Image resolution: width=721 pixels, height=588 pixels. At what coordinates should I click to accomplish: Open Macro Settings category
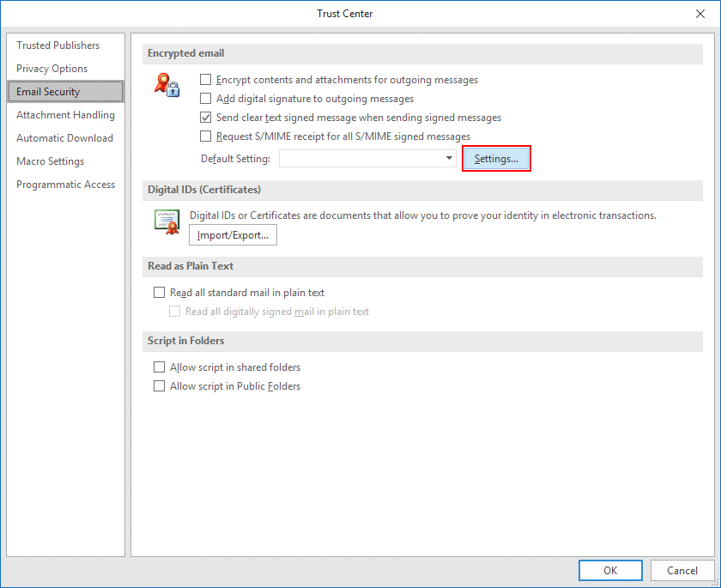(x=50, y=161)
